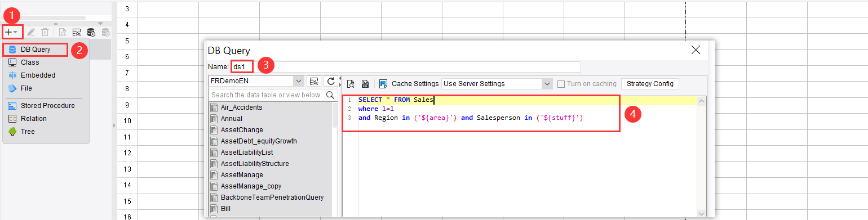Image resolution: width=868 pixels, height=220 pixels.
Task: Select the Annual table
Action: (232, 119)
